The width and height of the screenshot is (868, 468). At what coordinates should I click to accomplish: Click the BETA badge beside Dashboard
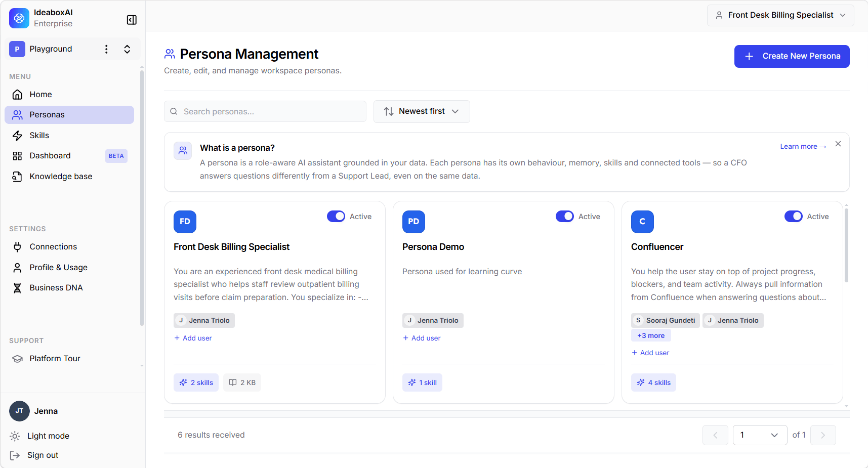pos(116,156)
